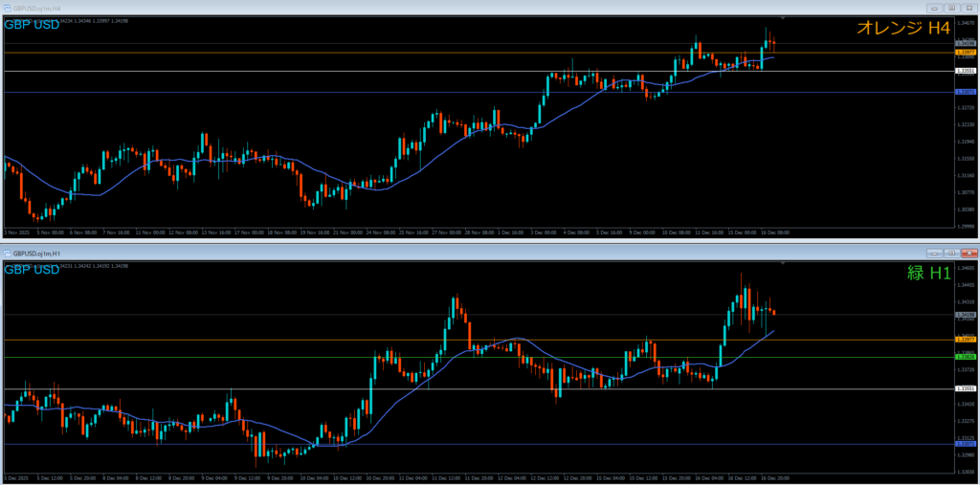Click the chart shift triangle on H4 chart
The image size is (980, 485).
click(784, 18)
